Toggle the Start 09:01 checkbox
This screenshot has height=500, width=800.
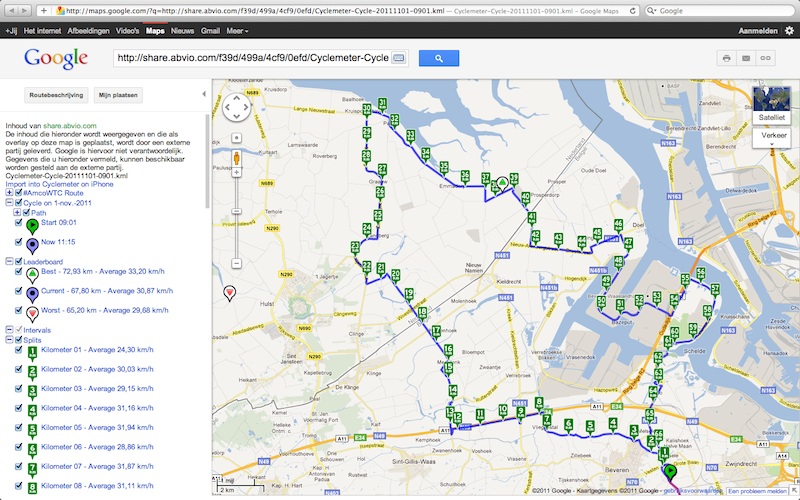coord(19,222)
